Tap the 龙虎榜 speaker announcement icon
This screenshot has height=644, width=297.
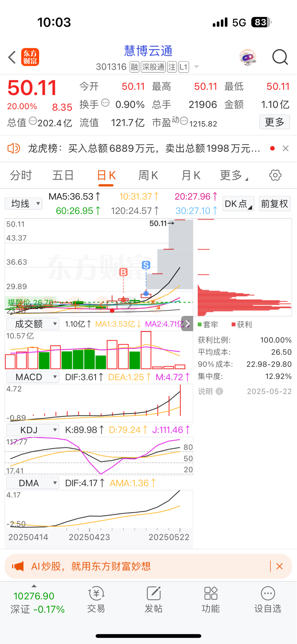tap(14, 148)
